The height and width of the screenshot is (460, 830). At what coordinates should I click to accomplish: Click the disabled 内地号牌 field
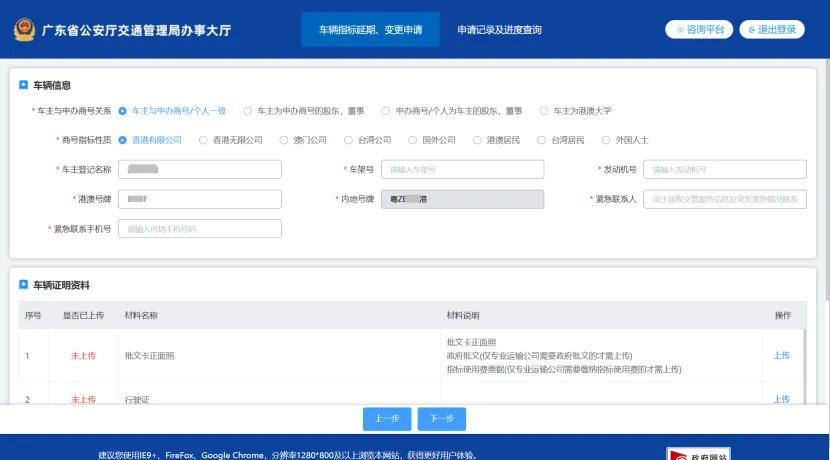(x=462, y=199)
